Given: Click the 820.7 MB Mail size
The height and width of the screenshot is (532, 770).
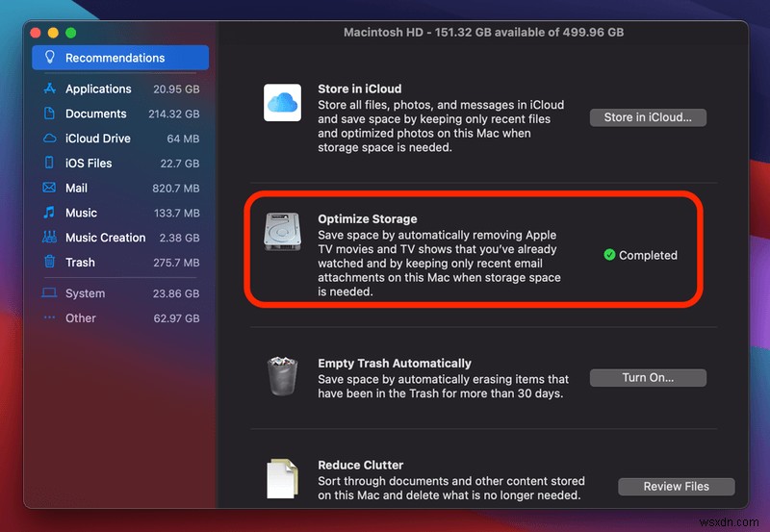Looking at the screenshot, I should pyautogui.click(x=176, y=189).
